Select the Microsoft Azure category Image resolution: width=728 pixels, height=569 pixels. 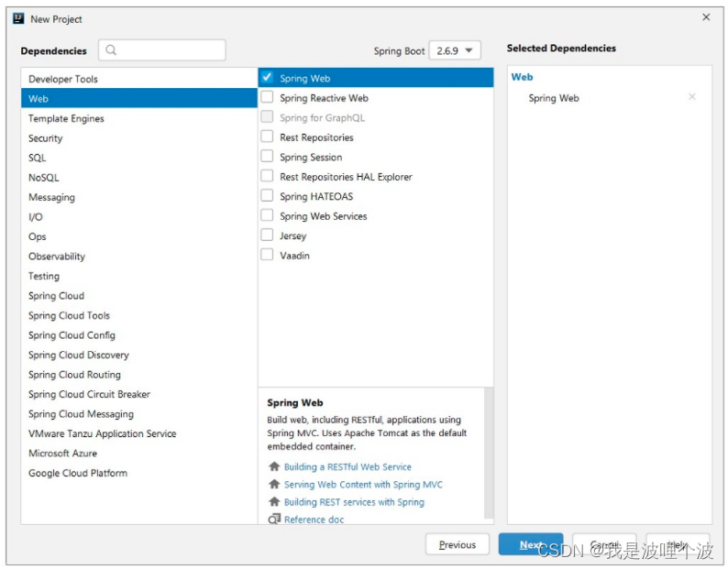(x=138, y=454)
